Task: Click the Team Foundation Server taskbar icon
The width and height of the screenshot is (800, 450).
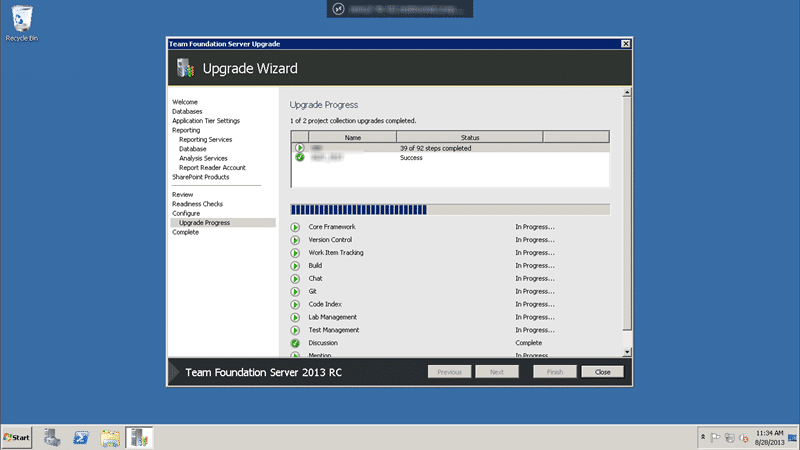Action: (139, 438)
